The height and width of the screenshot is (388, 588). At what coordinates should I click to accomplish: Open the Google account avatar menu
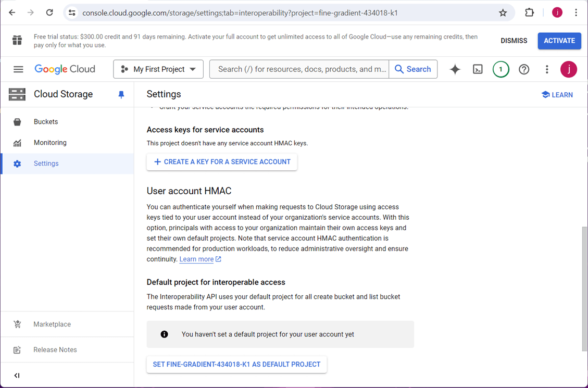pos(568,69)
